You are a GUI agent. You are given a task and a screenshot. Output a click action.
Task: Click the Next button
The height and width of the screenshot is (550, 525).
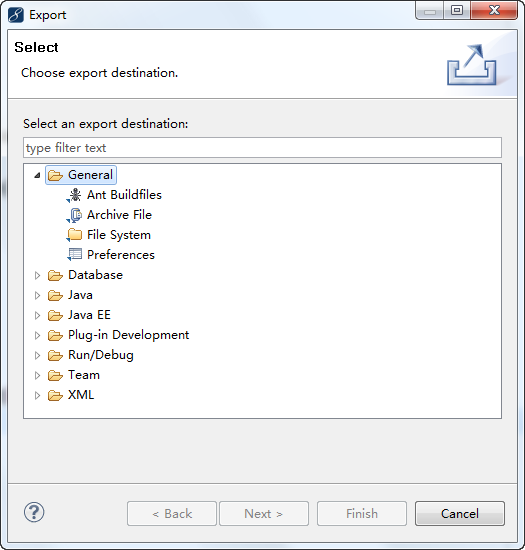point(264,514)
